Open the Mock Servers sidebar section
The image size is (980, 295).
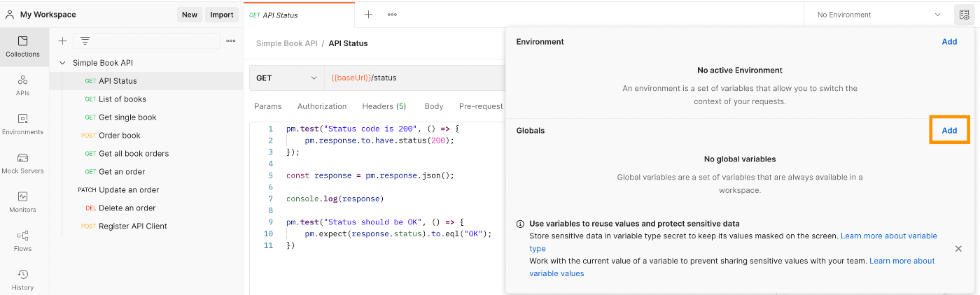click(x=23, y=164)
